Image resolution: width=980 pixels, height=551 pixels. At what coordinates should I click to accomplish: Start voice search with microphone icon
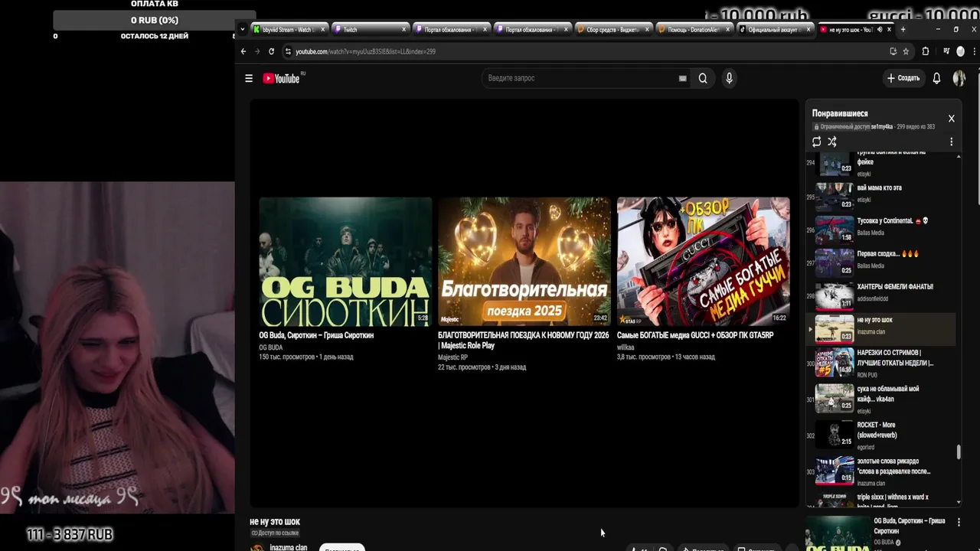[729, 78]
